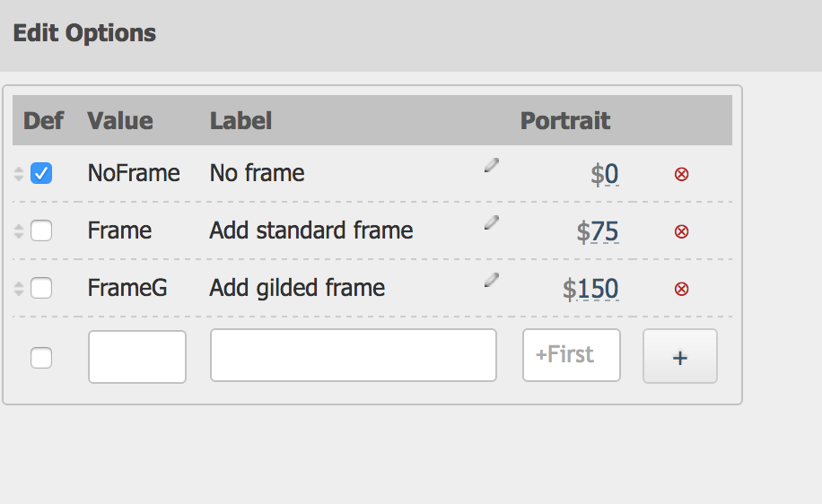The image size is (822, 504).
Task: Delete the NoFrame option row
Action: (681, 174)
